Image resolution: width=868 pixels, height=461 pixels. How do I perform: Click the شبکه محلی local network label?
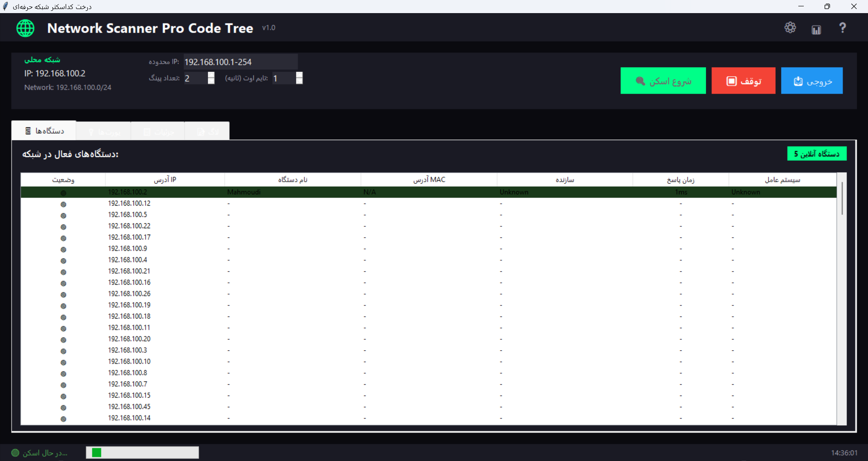tap(42, 60)
